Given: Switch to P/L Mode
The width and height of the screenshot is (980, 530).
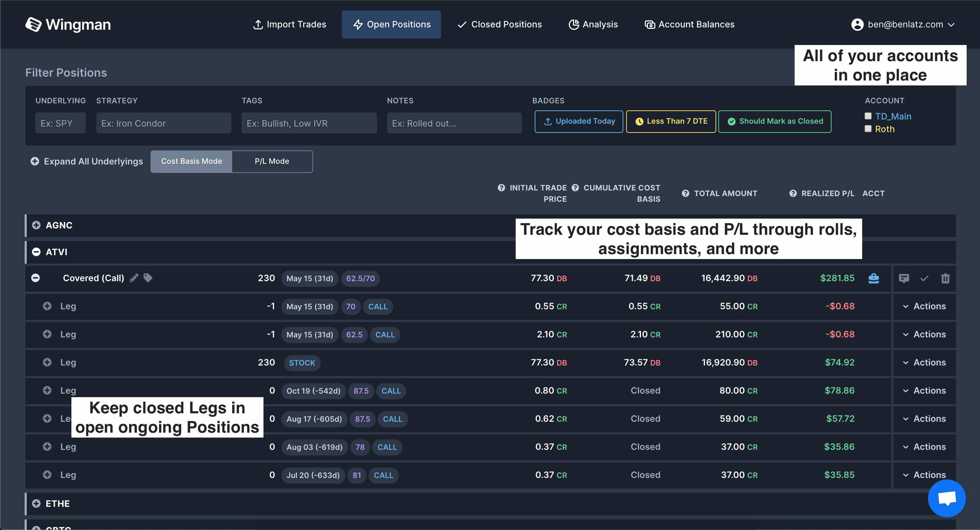Looking at the screenshot, I should (272, 161).
